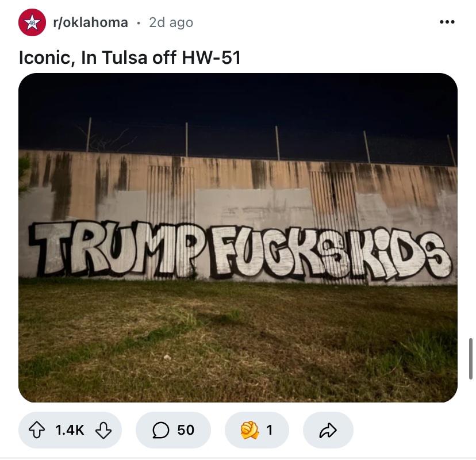Screen dimensions: 476x460
Task: Click the graffiti lettering in the image
Action: coord(240,252)
